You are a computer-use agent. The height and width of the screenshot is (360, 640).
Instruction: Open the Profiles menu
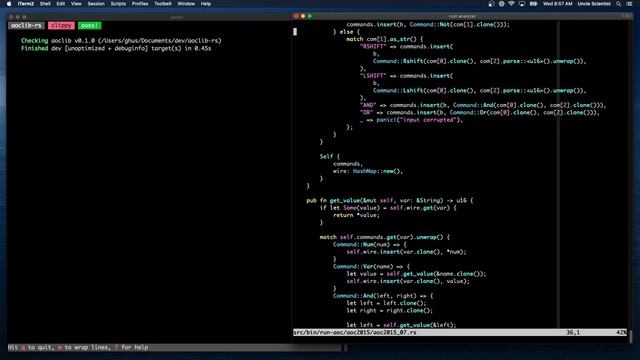click(140, 4)
